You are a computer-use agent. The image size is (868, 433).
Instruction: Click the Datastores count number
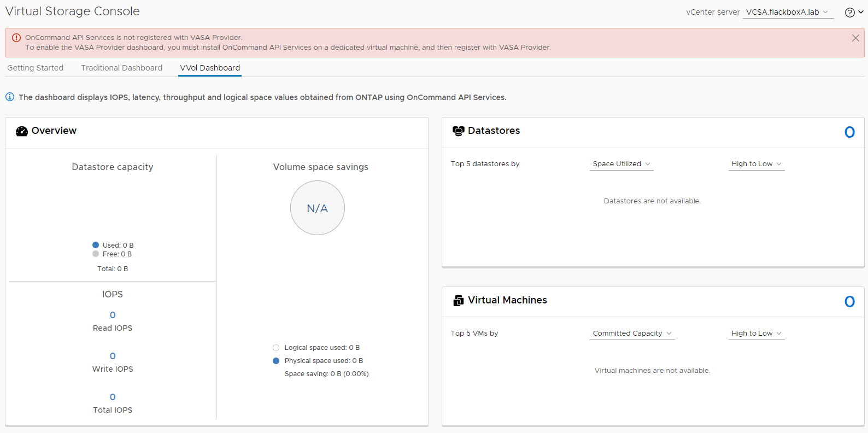[849, 132]
